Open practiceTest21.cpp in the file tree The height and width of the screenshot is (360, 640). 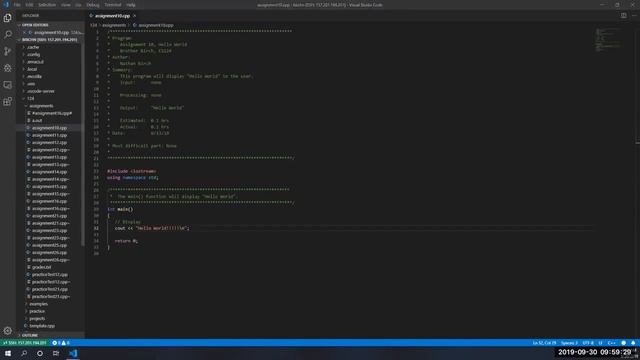click(50, 289)
